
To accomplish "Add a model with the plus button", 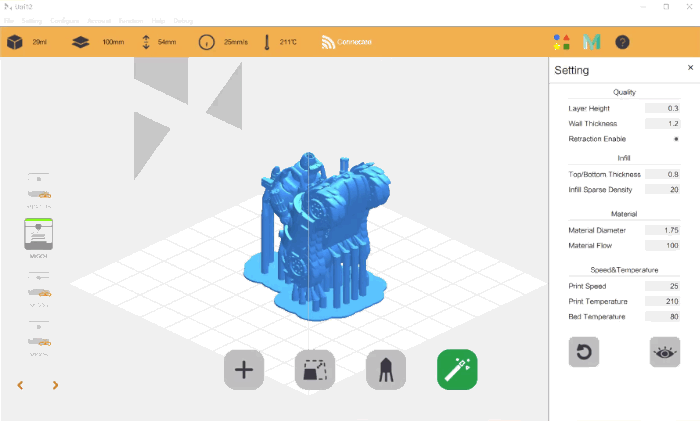I will [244, 370].
